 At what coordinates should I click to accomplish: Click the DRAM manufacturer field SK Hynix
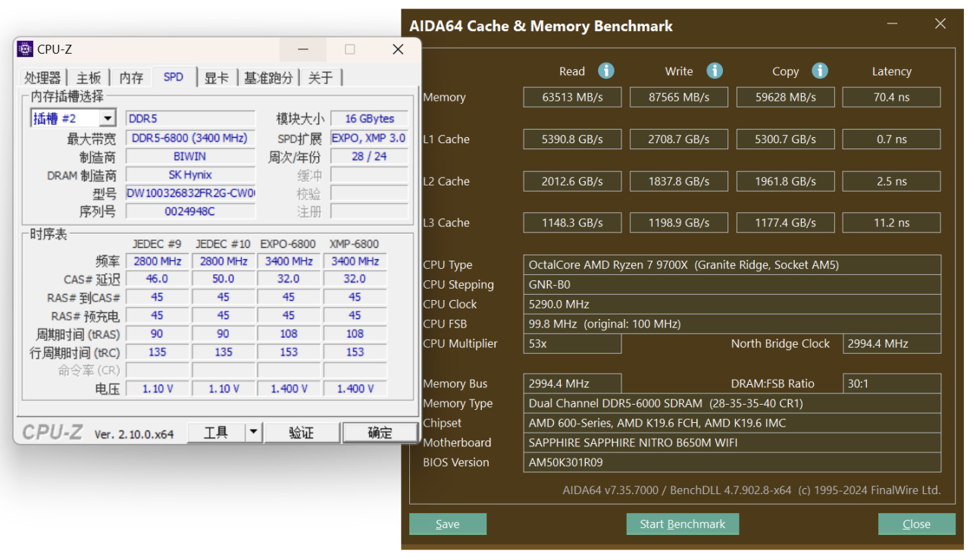point(190,174)
